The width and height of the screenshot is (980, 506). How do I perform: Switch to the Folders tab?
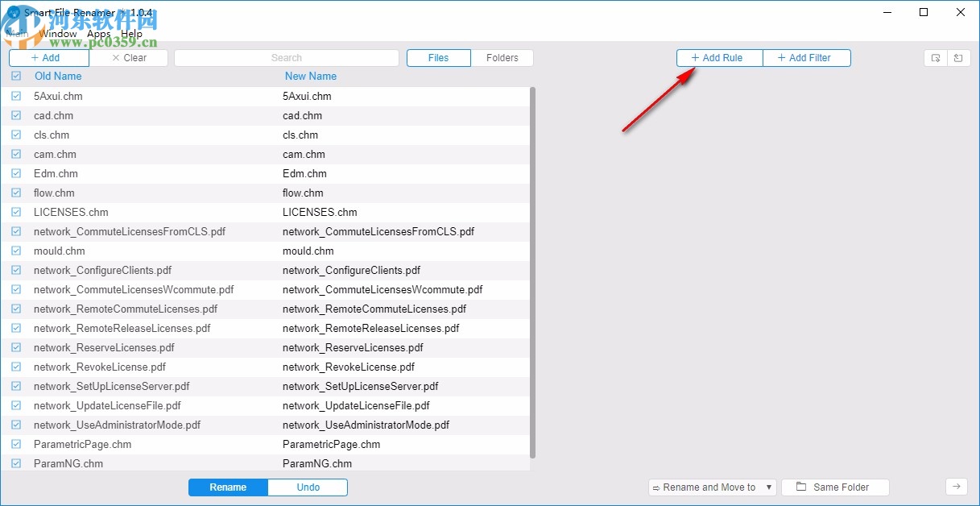pyautogui.click(x=502, y=57)
